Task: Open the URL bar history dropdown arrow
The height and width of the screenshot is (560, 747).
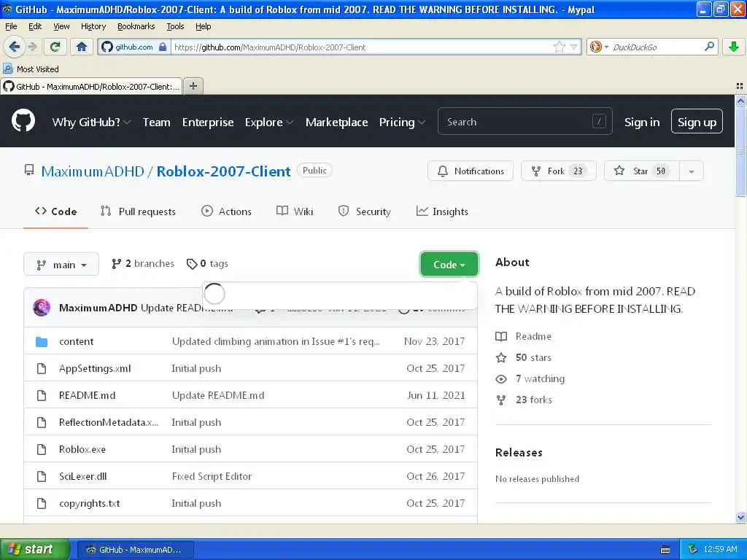Action: [x=574, y=47]
